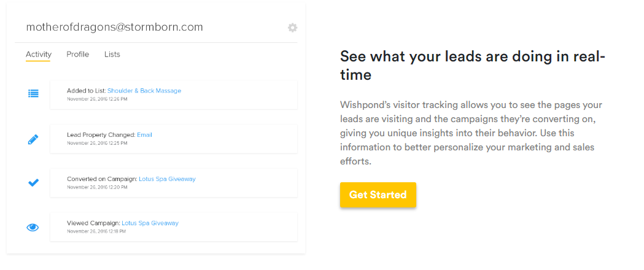Select the Lists tab
The height and width of the screenshot is (270, 644).
pyautogui.click(x=112, y=55)
